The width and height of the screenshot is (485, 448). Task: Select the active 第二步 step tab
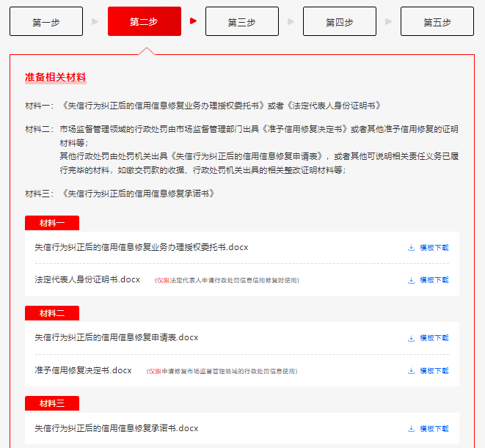point(144,22)
